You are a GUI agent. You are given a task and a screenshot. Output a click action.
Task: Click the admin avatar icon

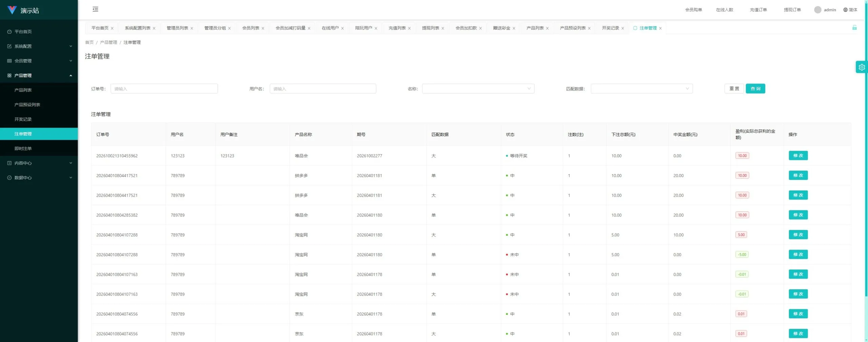[x=817, y=10]
